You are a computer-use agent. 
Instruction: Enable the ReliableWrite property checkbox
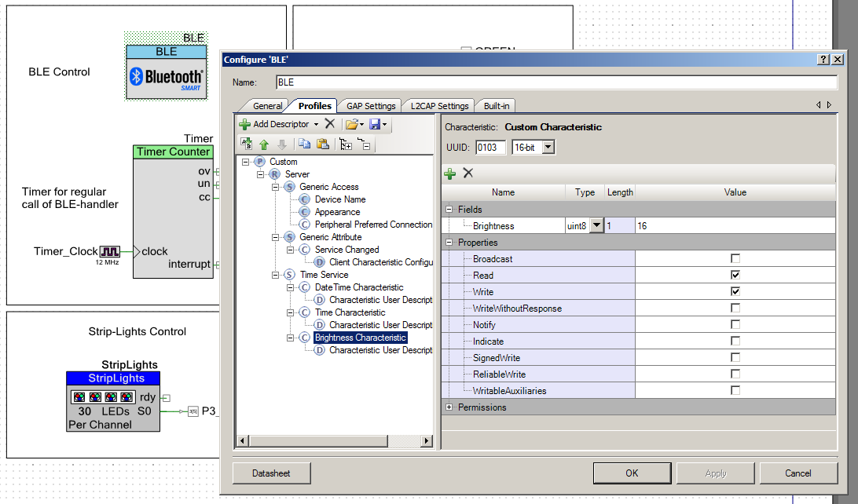[735, 374]
